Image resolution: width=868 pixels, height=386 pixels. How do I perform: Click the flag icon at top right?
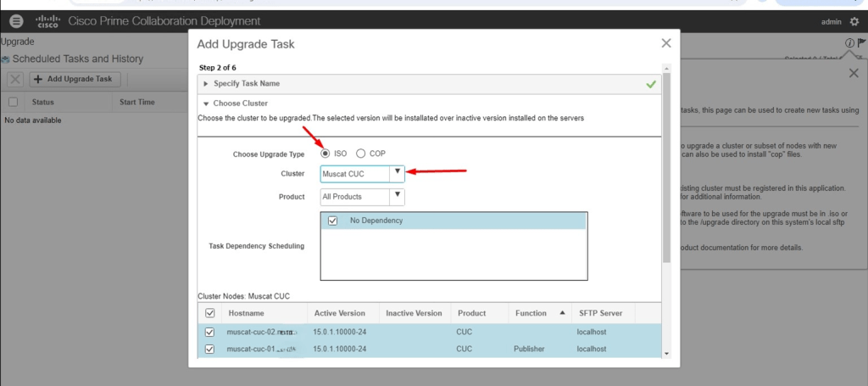point(861,43)
